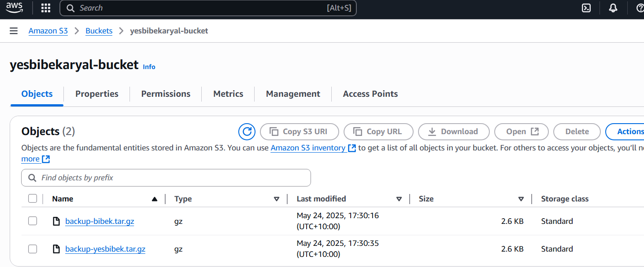Click the file icon beside backup-bibek.tar.gz
The height and width of the screenshot is (267, 644).
pyautogui.click(x=56, y=221)
